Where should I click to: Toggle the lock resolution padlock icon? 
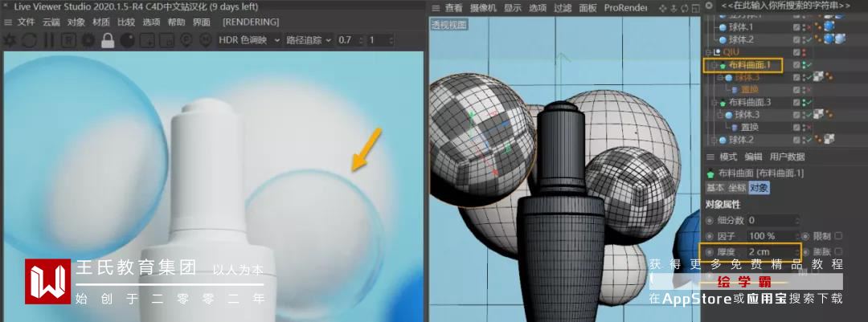pos(108,40)
